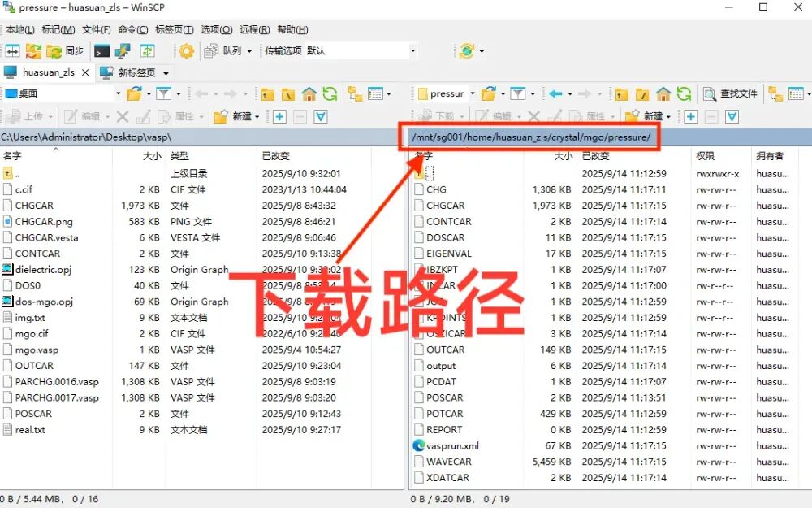Go to local panel parent directory
The height and width of the screenshot is (508, 812).
point(267,93)
